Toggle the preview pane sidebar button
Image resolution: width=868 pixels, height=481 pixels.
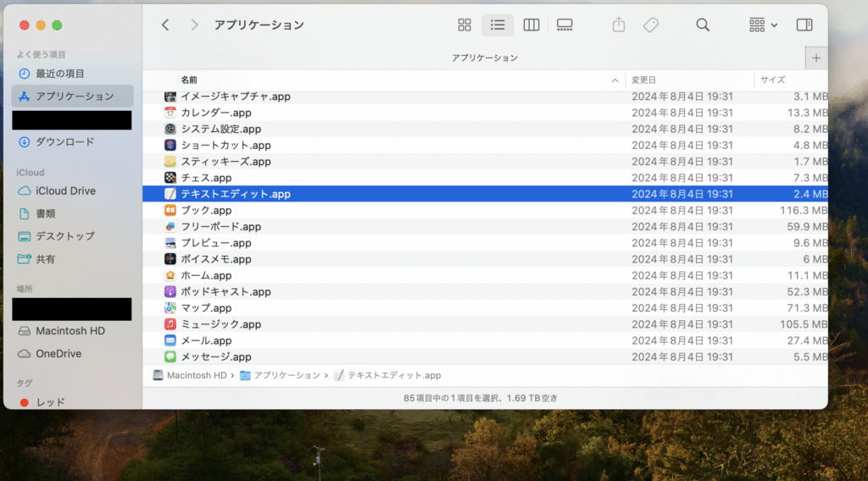point(804,25)
